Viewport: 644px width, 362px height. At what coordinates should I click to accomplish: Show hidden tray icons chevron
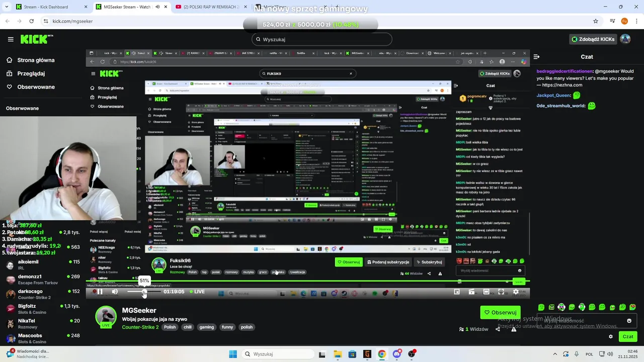point(555,354)
